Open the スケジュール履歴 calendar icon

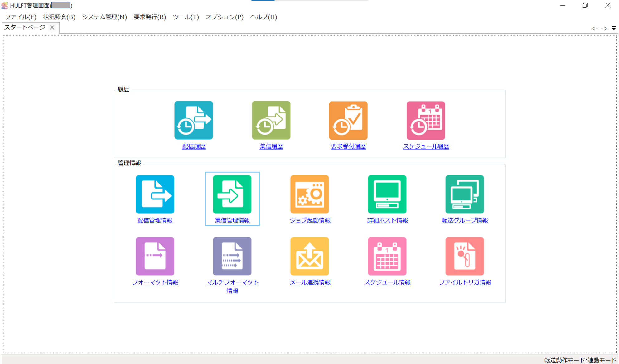pyautogui.click(x=426, y=120)
